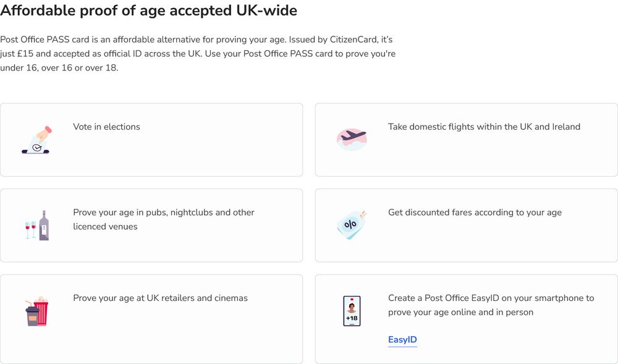Click the percent discount tag icon
Viewport: 618px width, 364px height.
pyautogui.click(x=352, y=224)
